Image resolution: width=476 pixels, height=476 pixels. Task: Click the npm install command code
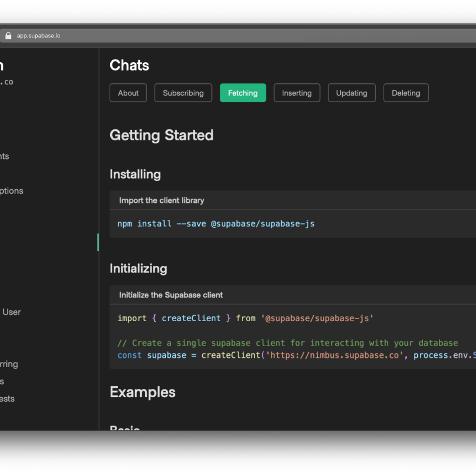[x=216, y=224]
